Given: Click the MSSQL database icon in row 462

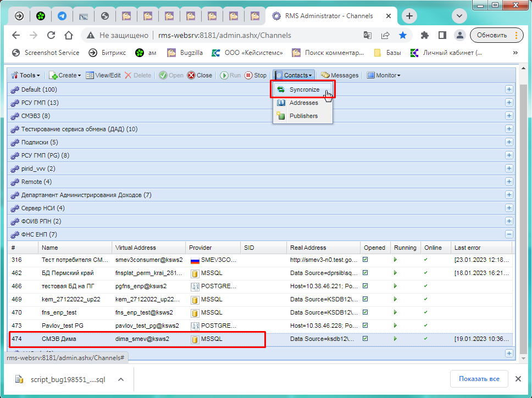Looking at the screenshot, I should [195, 273].
